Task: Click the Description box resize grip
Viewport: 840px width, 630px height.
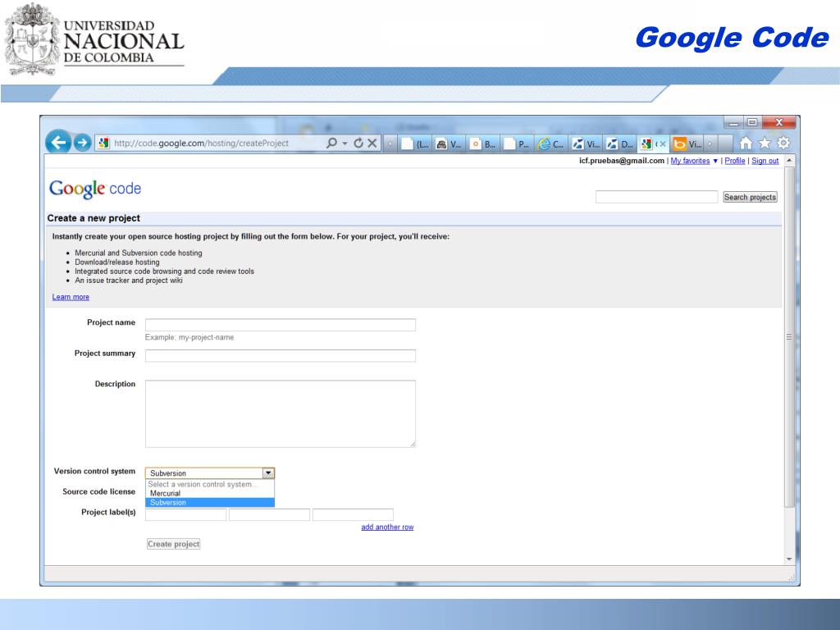Action: 413,444
